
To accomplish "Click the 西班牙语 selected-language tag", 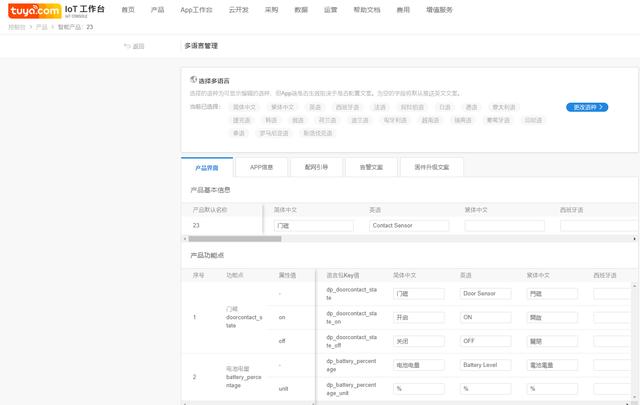I will pyautogui.click(x=347, y=107).
